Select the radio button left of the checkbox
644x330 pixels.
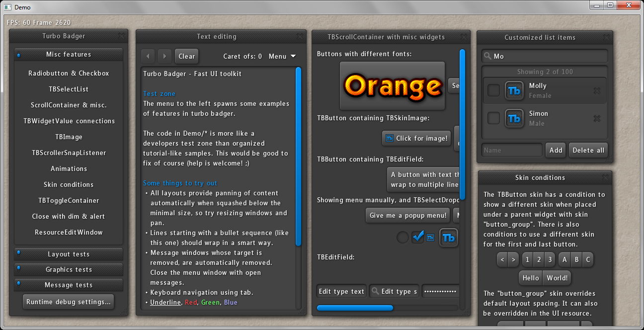click(x=402, y=237)
